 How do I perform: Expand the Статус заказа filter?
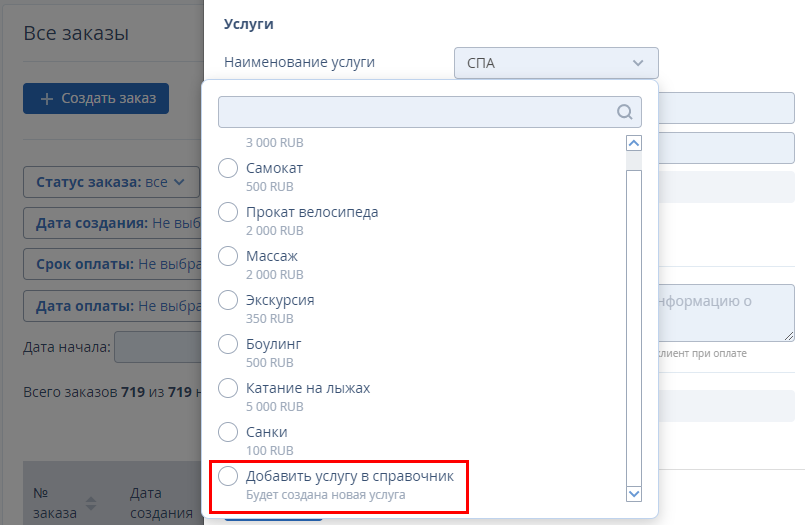pos(111,182)
